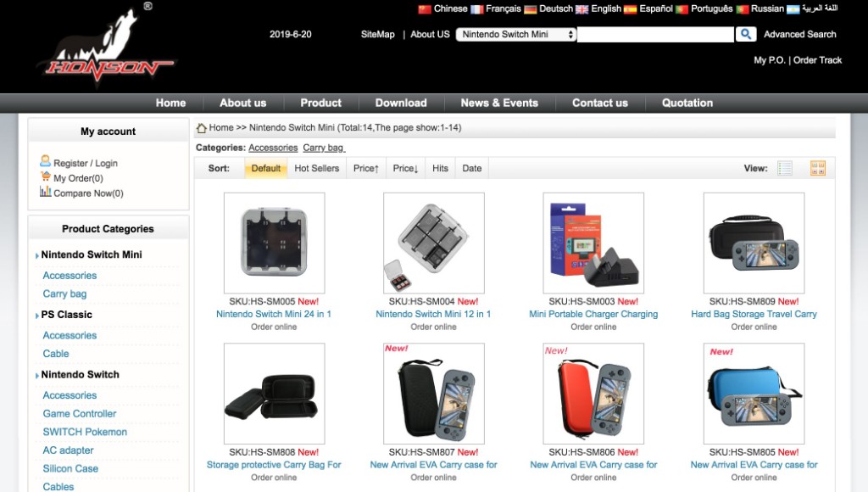Open the HS-SM003 Mini Portable Charger thumbnail
The image size is (868, 492).
click(593, 243)
